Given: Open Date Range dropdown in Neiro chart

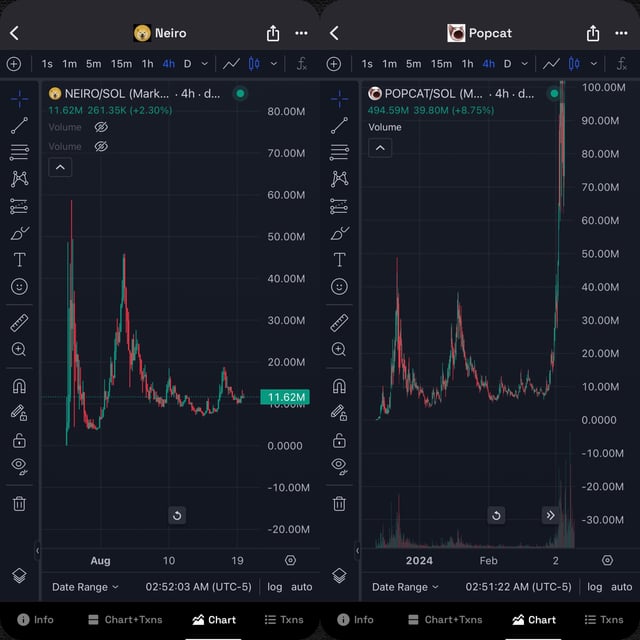Looking at the screenshot, I should click(85, 587).
